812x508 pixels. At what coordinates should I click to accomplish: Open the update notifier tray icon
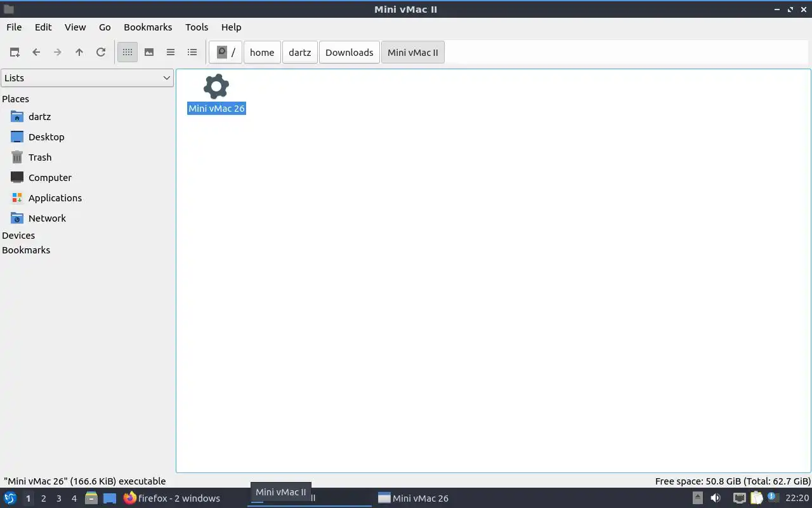tap(772, 497)
